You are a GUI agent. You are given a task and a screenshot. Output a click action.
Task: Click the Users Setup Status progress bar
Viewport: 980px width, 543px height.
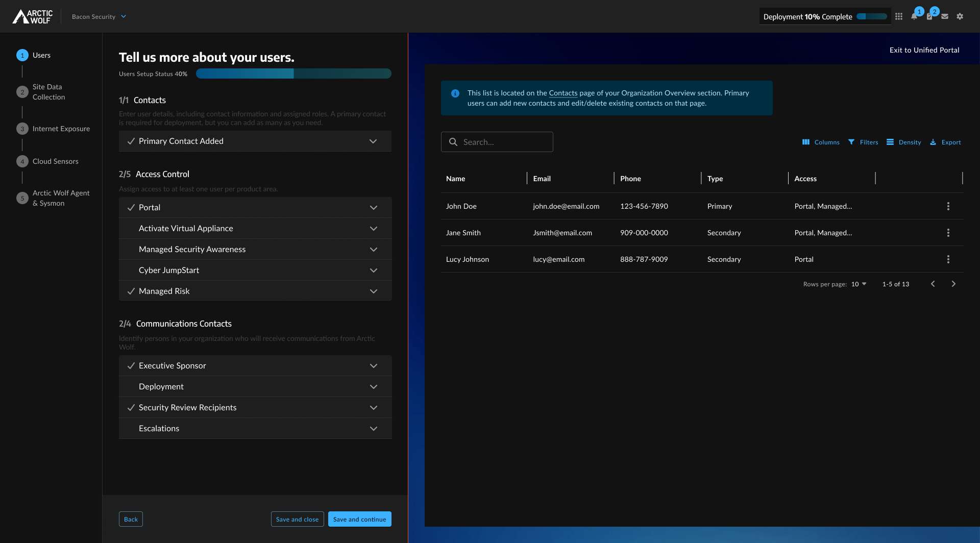293,73
